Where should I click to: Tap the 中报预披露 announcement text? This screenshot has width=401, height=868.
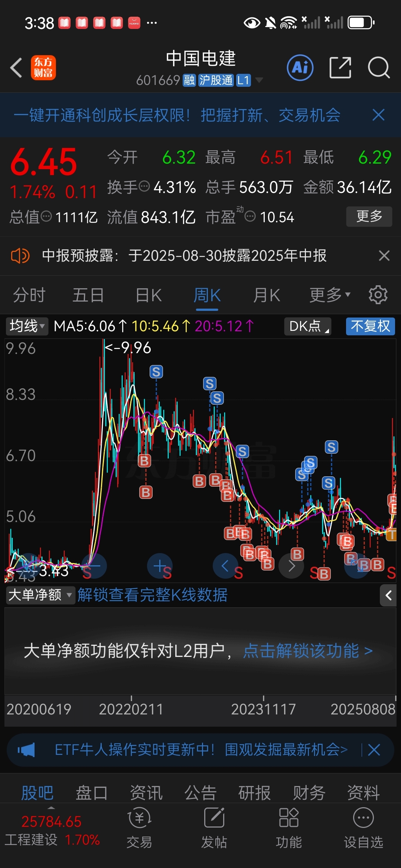184,256
